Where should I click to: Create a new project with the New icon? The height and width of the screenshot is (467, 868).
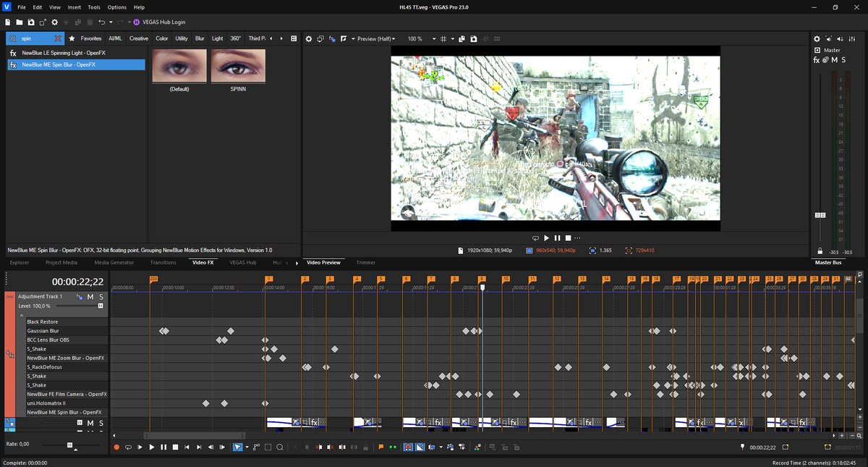[x=7, y=22]
